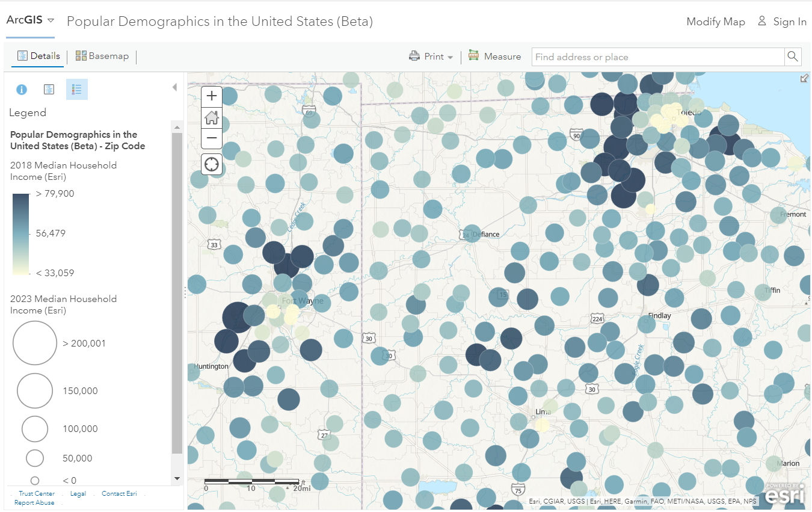This screenshot has height=512, width=812.
Task: Click the Legend heading text
Action: (28, 113)
